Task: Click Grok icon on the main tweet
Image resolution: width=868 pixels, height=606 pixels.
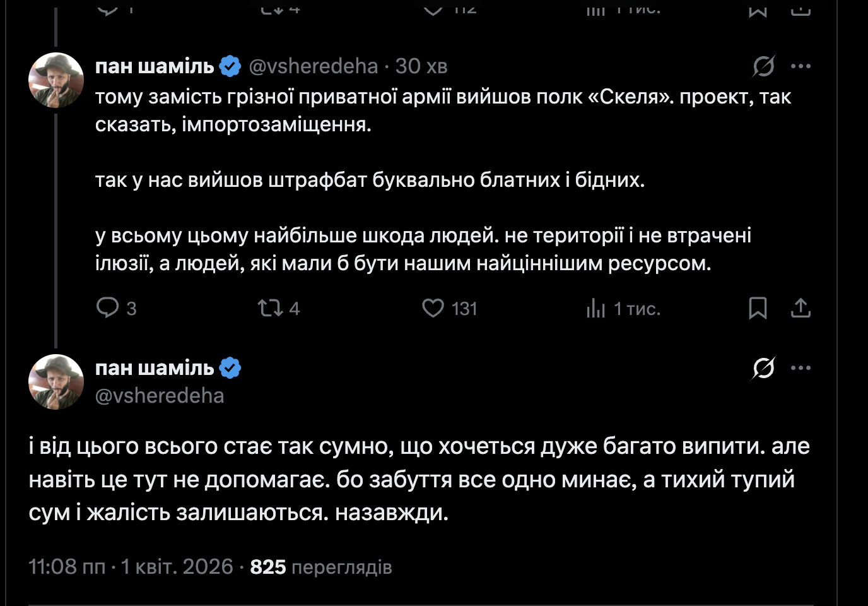Action: 763,367
